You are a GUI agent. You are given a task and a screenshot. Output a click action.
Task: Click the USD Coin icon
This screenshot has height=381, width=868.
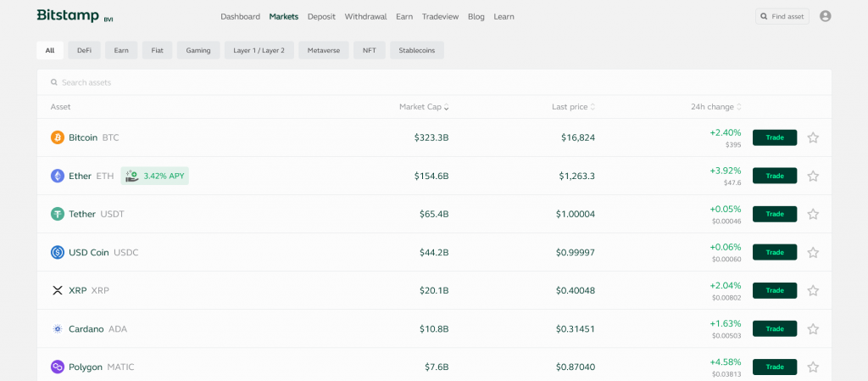(x=58, y=253)
